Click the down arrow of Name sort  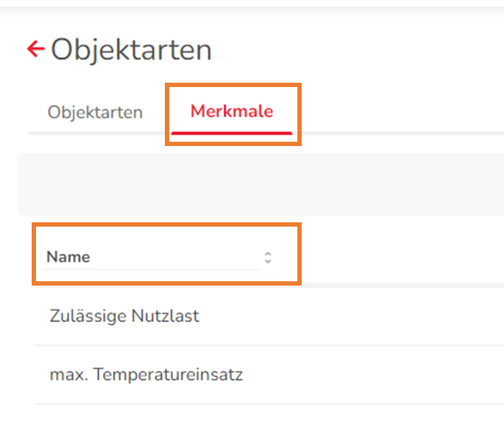coord(268,261)
